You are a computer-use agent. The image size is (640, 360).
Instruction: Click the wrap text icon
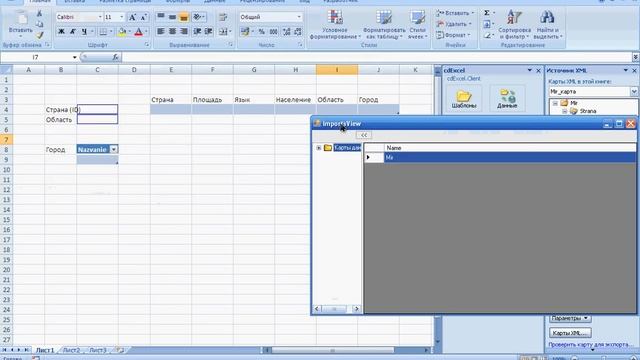[223, 17]
